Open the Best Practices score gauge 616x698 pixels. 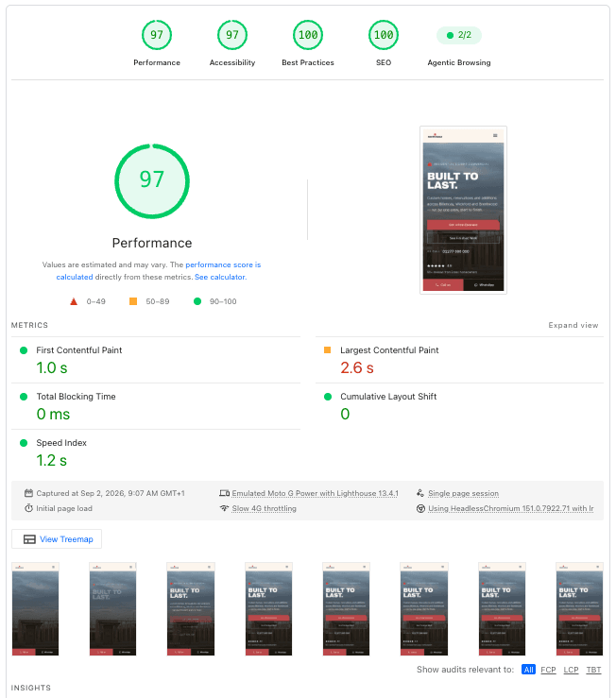pos(308,35)
